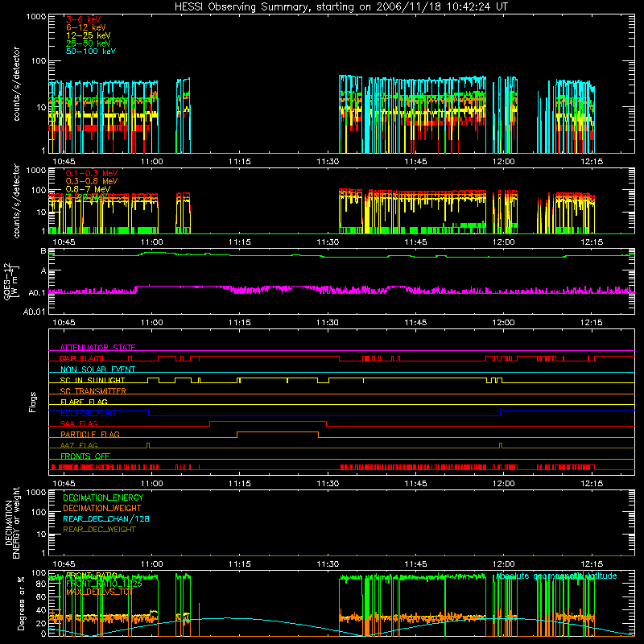This screenshot has width=644, height=644.
Task: Select the GOES-12 axis title
Action: click(x=11, y=281)
